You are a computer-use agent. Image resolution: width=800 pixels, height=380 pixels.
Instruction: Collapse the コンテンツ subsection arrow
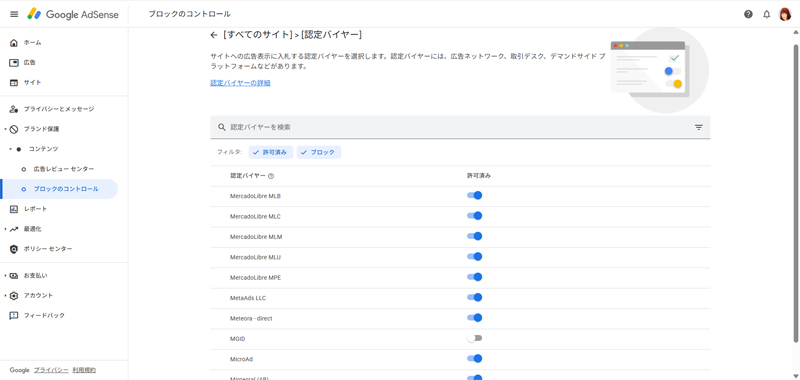tap(10, 149)
